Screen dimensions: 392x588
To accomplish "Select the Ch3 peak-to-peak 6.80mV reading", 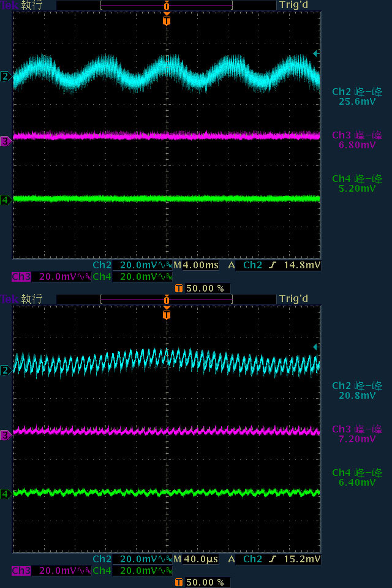I will pyautogui.click(x=357, y=140).
